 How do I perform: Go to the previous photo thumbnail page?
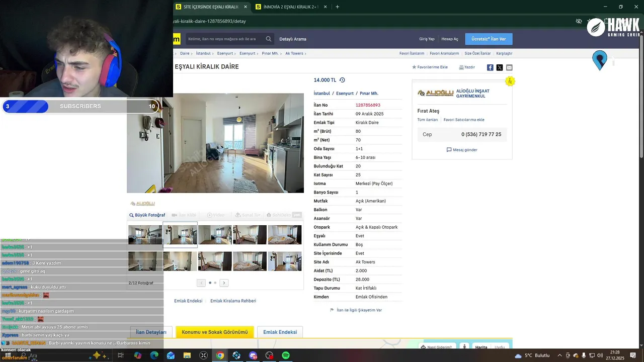coord(201,283)
